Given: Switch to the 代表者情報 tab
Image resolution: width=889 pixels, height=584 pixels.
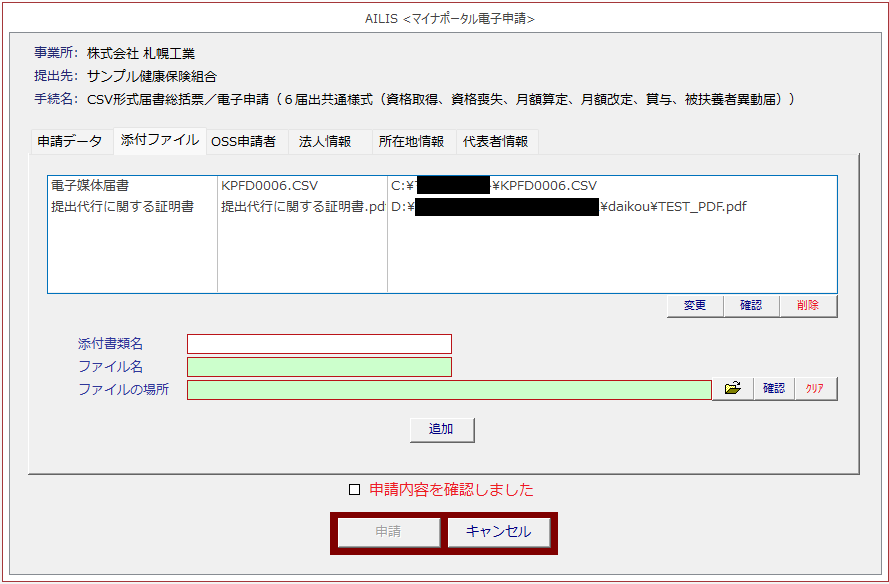Looking at the screenshot, I should (496, 142).
